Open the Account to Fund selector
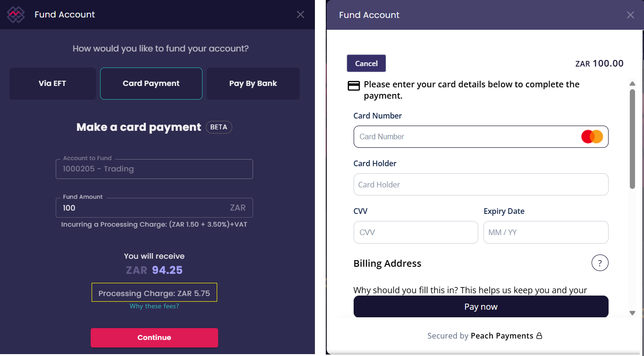 (154, 169)
